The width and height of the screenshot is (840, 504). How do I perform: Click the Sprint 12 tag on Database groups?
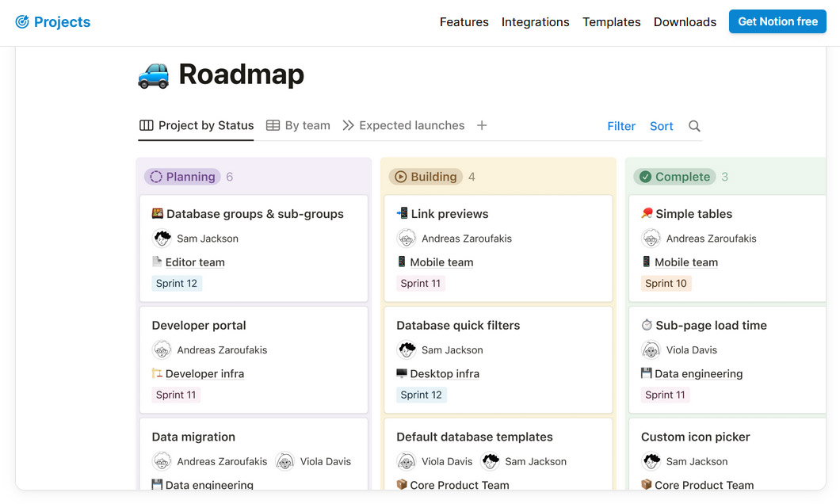click(x=177, y=284)
